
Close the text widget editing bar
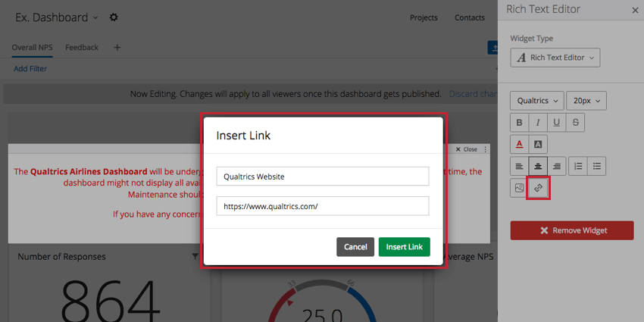pyautogui.click(x=467, y=149)
